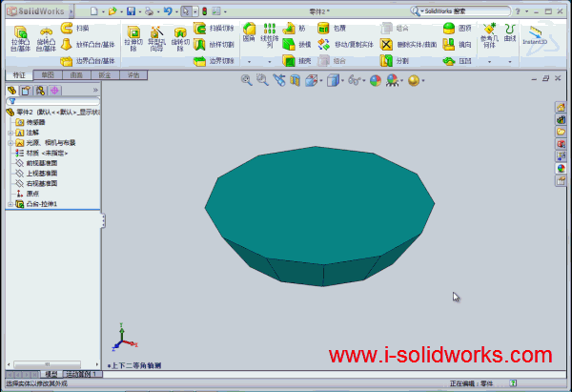This screenshot has height=392, width=572.
Task: Click the Lofted Cut tool
Action: [x=214, y=45]
